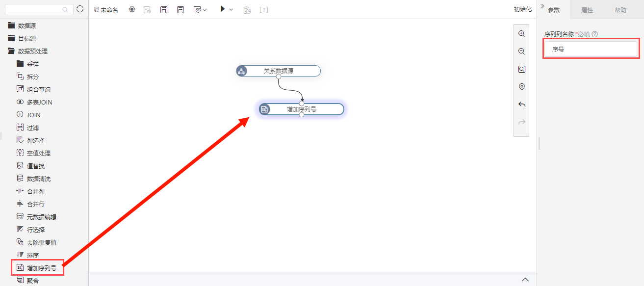Click the run (play) button
Image resolution: width=644 pixels, height=286 pixels.
[223, 9]
